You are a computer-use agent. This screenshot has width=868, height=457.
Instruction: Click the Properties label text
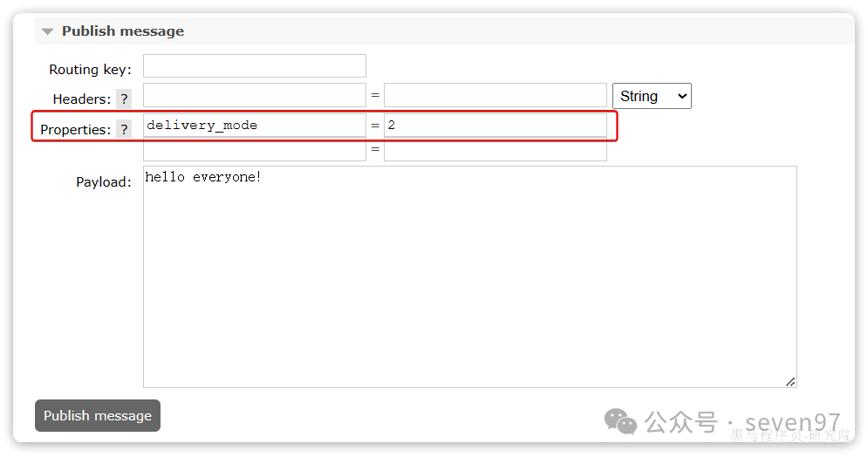click(75, 129)
